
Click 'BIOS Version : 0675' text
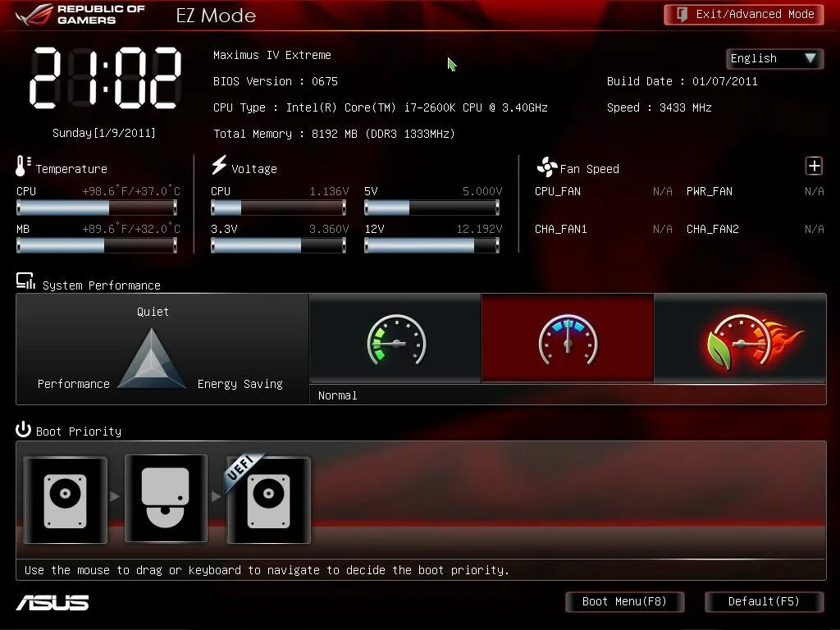(x=276, y=81)
